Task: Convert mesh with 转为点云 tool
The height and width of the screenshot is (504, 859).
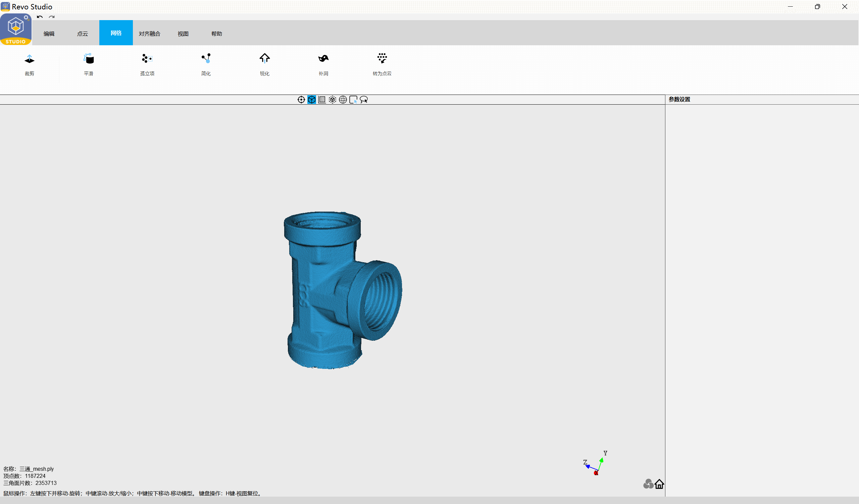Action: pos(382,65)
